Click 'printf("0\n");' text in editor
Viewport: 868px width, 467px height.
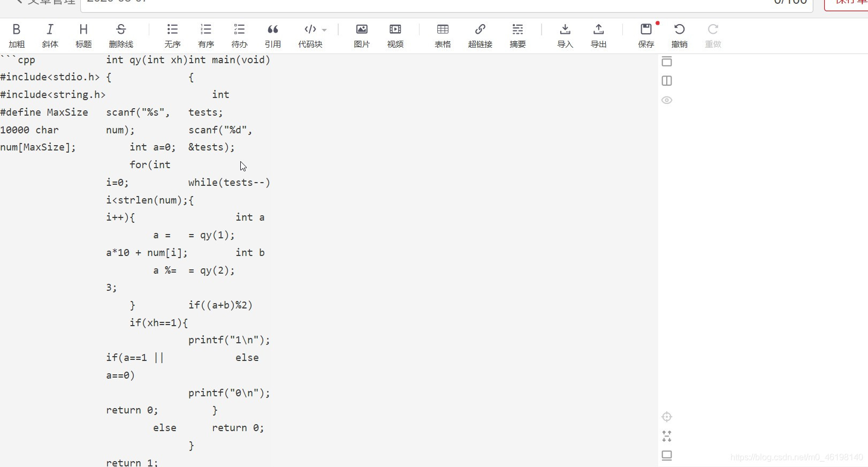[229, 393]
